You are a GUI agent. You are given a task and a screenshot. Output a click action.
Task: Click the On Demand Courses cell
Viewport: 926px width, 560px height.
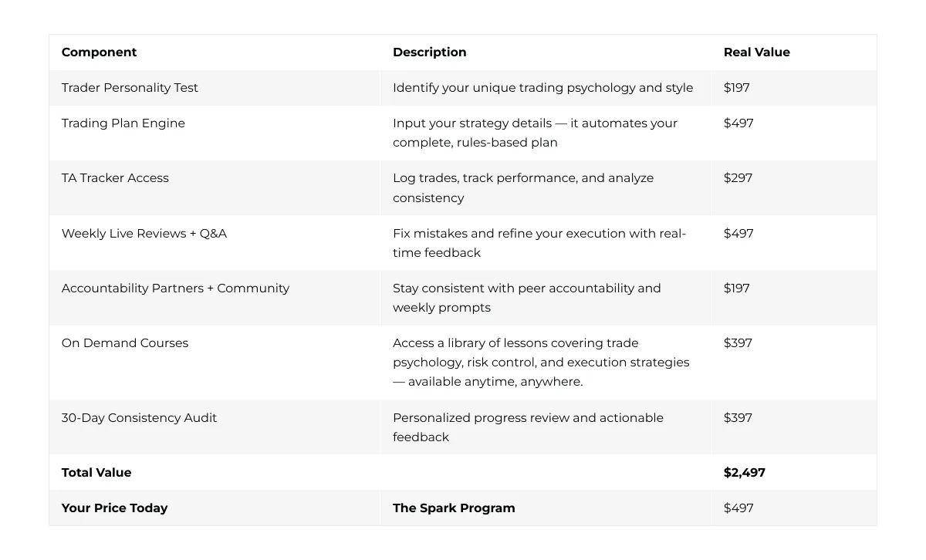click(x=125, y=342)
